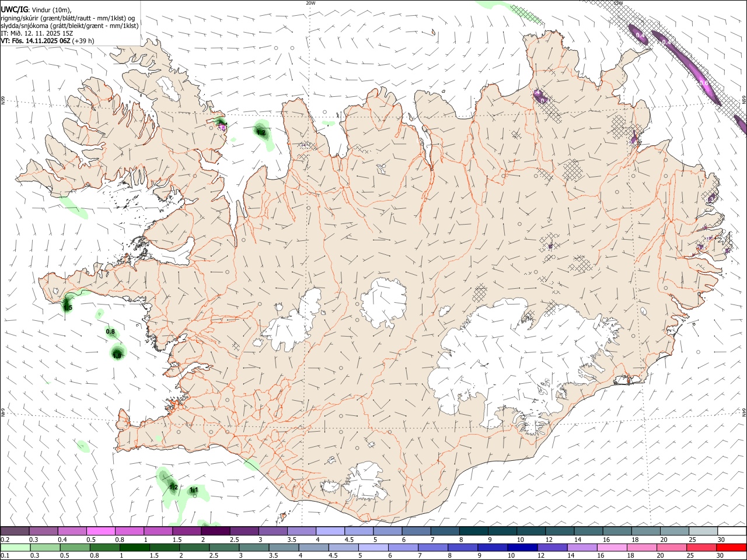This screenshot has width=747, height=560.
Task: Click the 64N latitude label on right edge
Action: [x=744, y=412]
